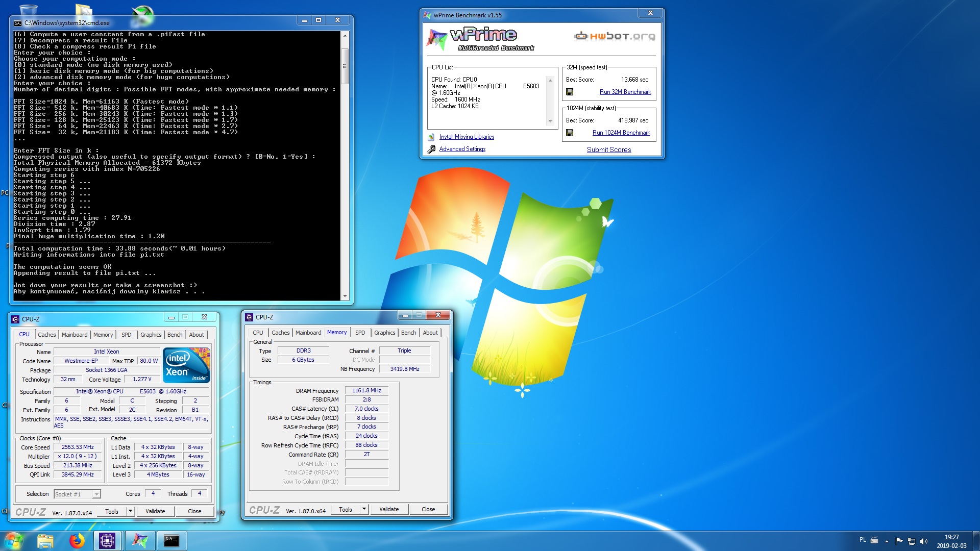Click the volume speaker icon in the tray
The image size is (980, 551).
click(924, 541)
